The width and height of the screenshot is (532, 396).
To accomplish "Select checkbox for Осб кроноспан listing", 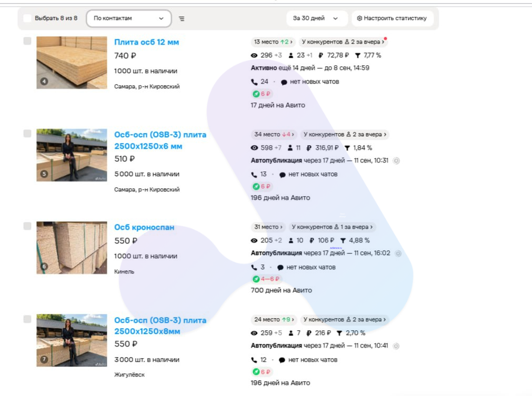I will [27, 226].
